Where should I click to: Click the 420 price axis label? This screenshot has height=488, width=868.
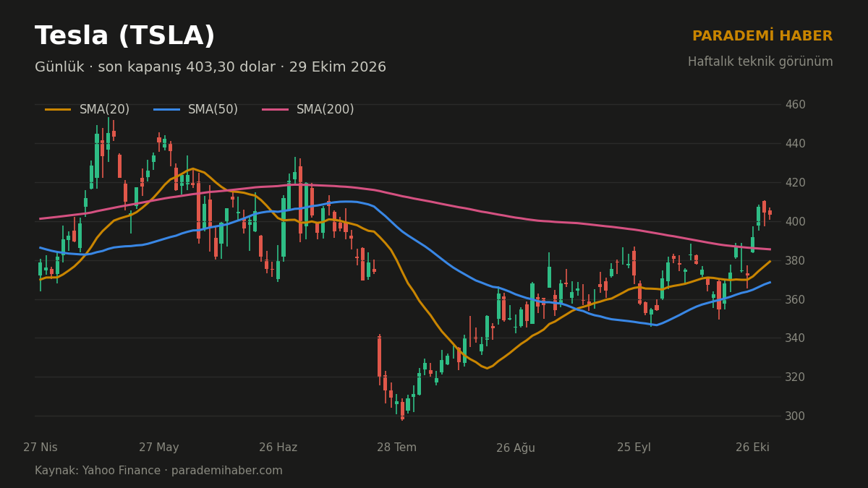tap(796, 182)
